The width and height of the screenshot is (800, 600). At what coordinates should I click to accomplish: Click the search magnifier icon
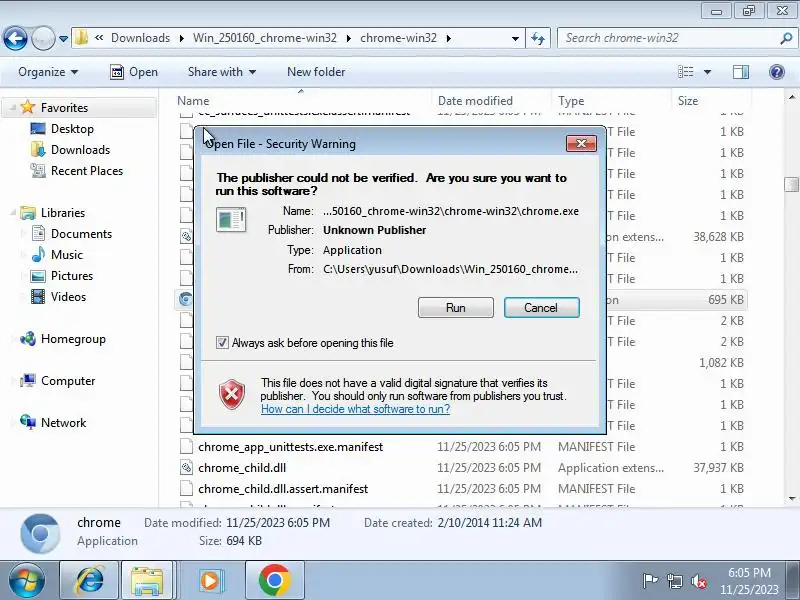[x=786, y=38]
